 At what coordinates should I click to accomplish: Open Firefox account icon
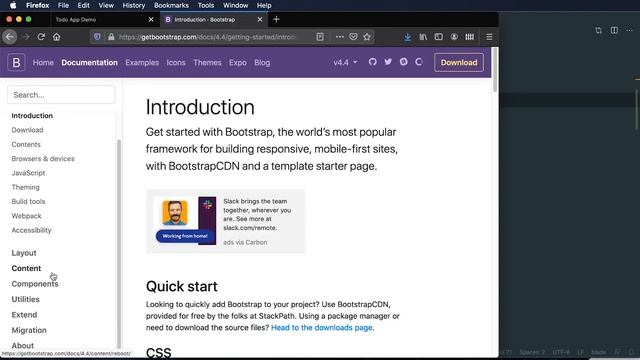tap(454, 37)
